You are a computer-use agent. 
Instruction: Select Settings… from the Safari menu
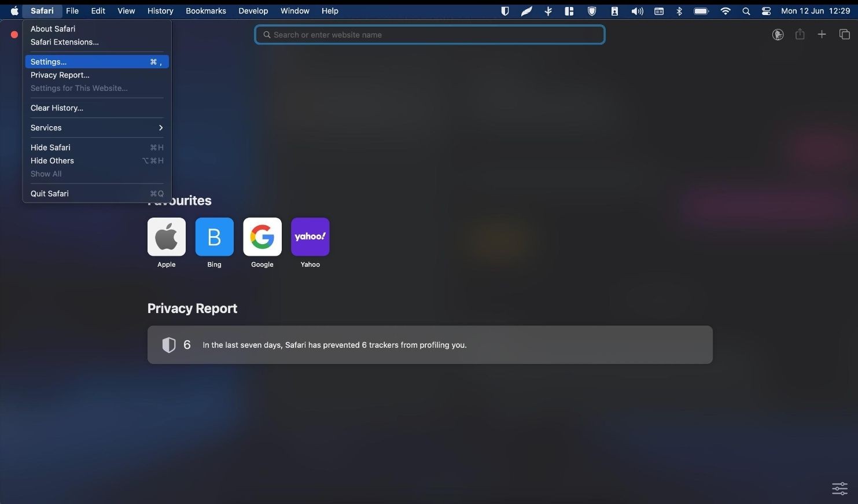click(97, 62)
